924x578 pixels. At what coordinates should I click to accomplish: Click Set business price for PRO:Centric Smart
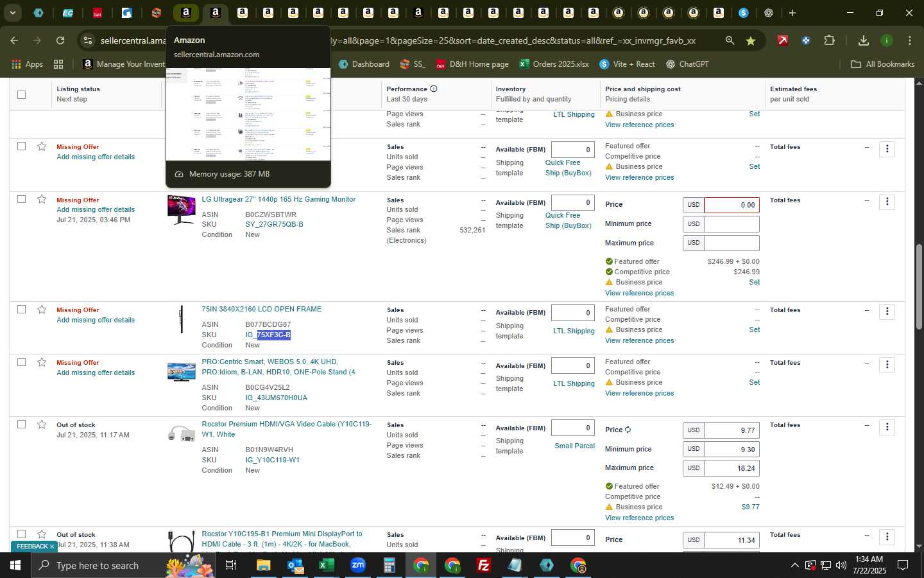point(754,382)
